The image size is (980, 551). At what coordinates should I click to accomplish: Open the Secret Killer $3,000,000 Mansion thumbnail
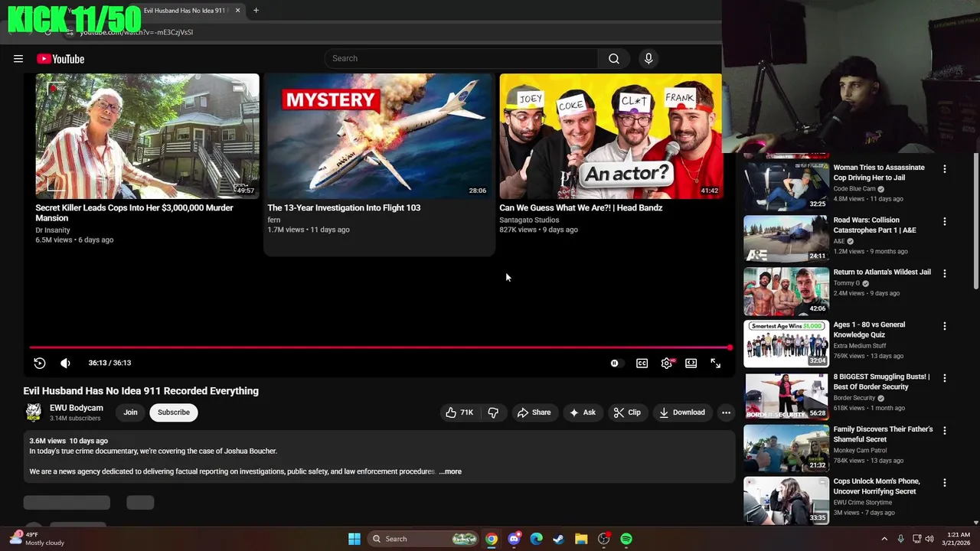coord(147,136)
